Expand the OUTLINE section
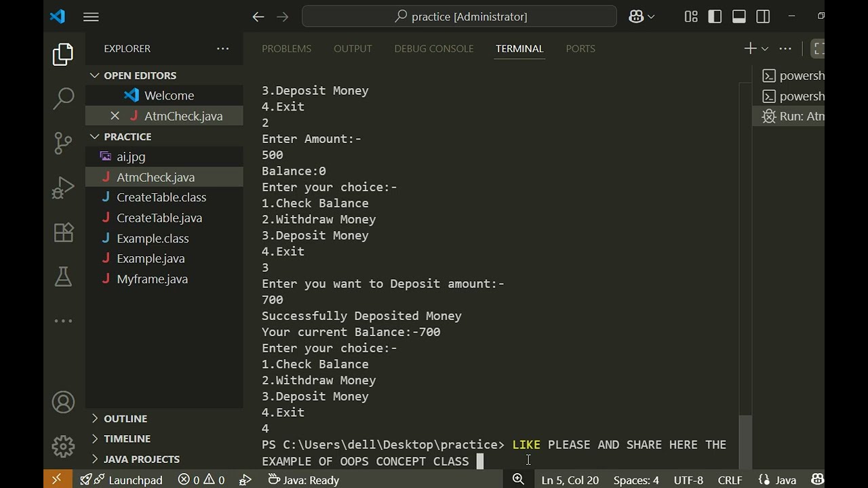This screenshot has height=488, width=868. click(x=164, y=418)
